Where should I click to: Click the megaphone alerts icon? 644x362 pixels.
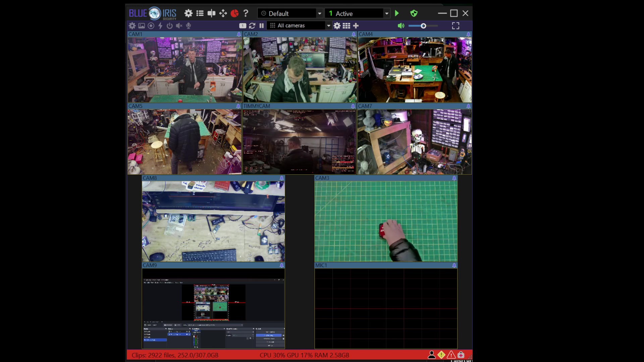[x=211, y=13]
